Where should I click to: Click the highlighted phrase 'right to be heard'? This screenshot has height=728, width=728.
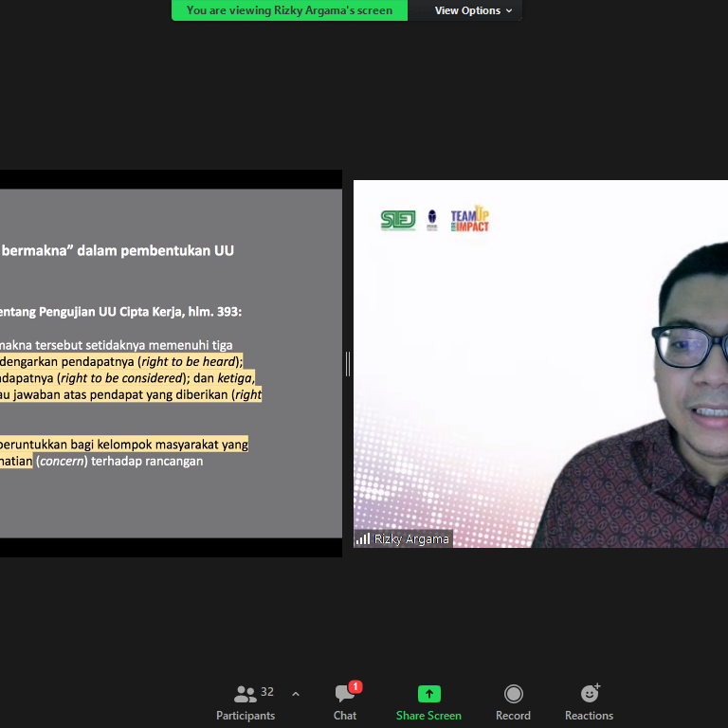tap(189, 362)
